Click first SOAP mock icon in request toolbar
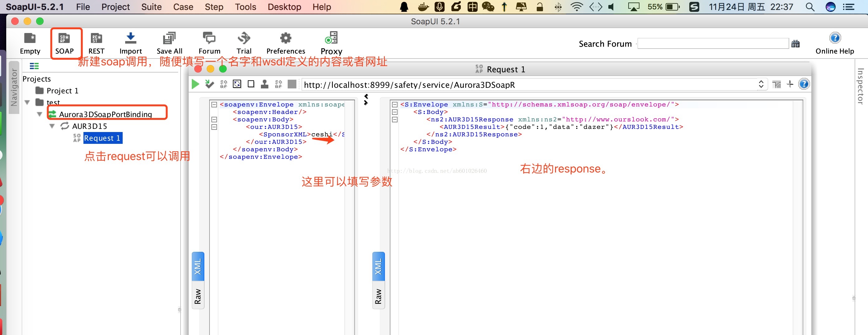868x335 pixels. click(224, 84)
